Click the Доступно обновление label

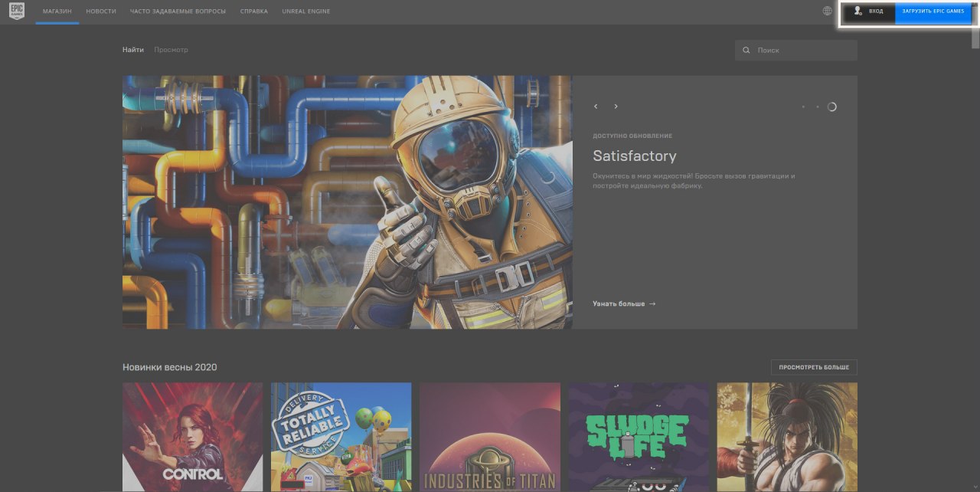point(632,136)
